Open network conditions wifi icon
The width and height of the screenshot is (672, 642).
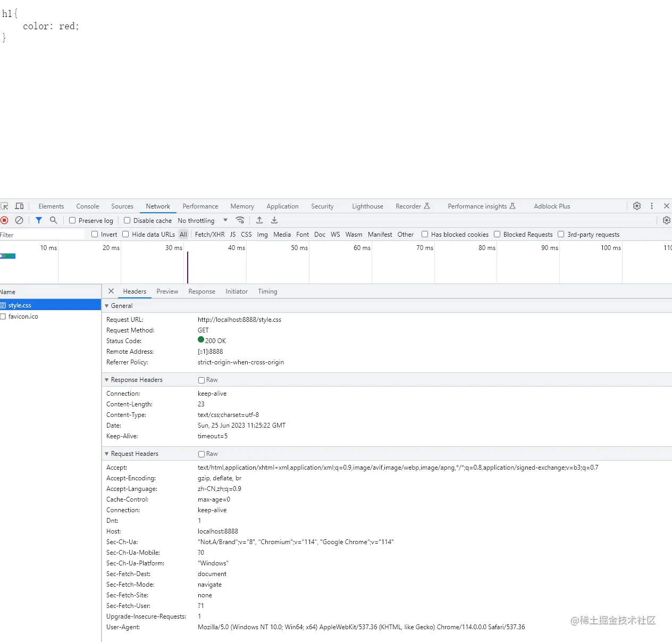pos(240,220)
